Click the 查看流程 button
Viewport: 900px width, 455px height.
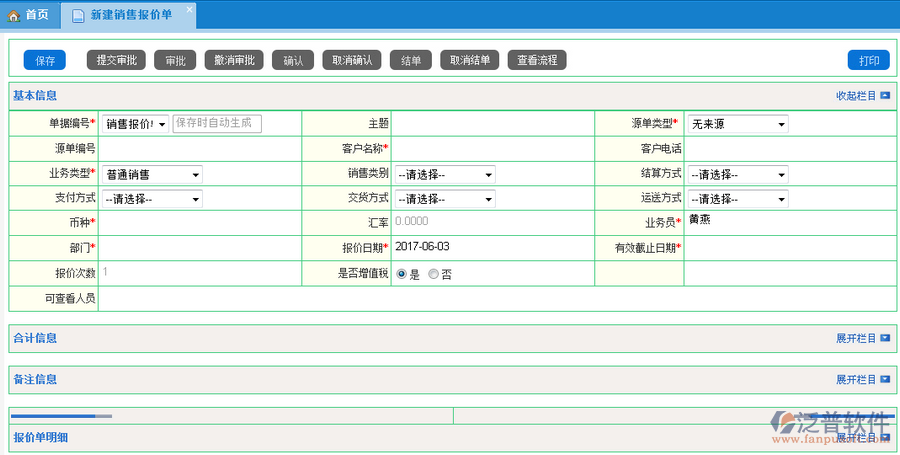tap(537, 60)
